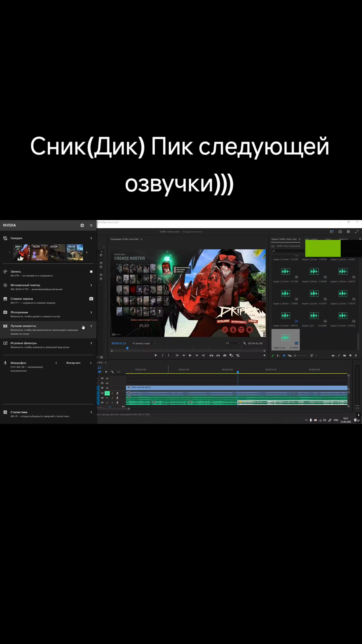Step forward one frame in Program monitor
Screen dimensions: 362x644
(197, 355)
